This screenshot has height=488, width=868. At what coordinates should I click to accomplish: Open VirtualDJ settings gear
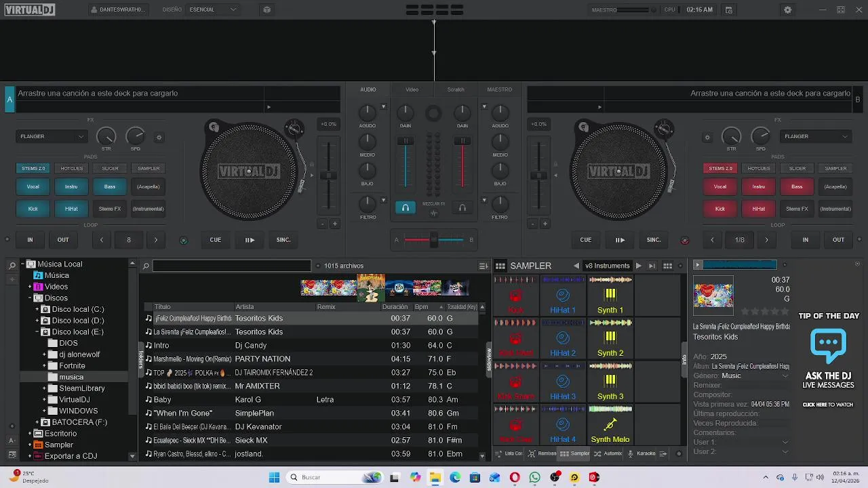787,10
